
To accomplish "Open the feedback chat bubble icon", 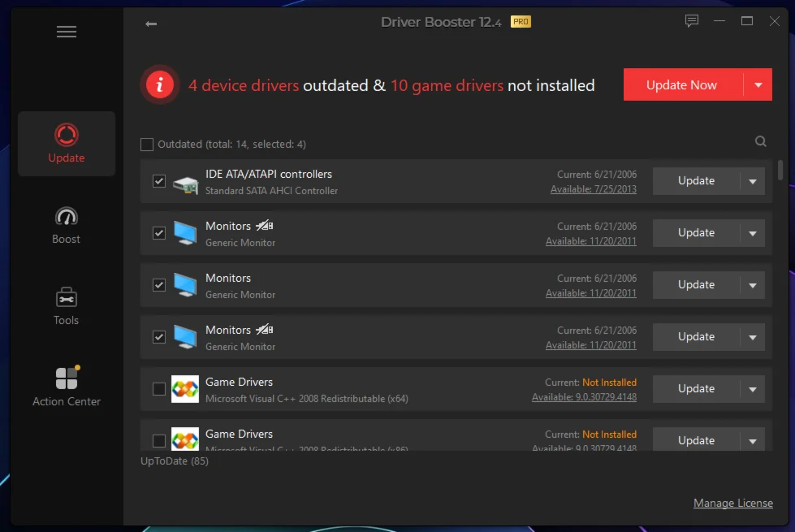I will click(692, 21).
